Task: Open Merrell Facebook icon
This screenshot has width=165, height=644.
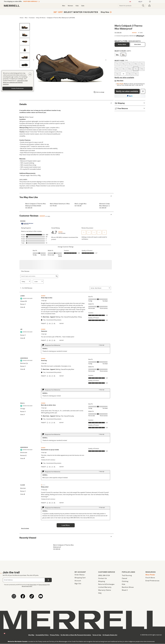Action: 23,596
